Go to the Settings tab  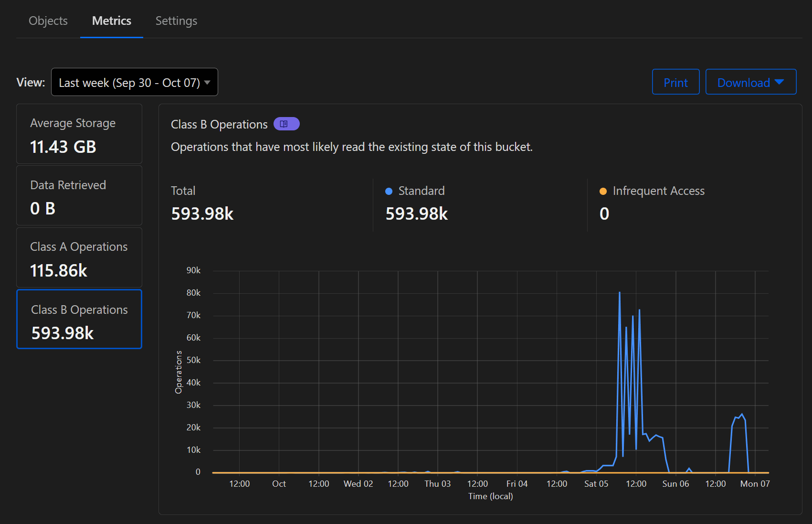(x=176, y=21)
